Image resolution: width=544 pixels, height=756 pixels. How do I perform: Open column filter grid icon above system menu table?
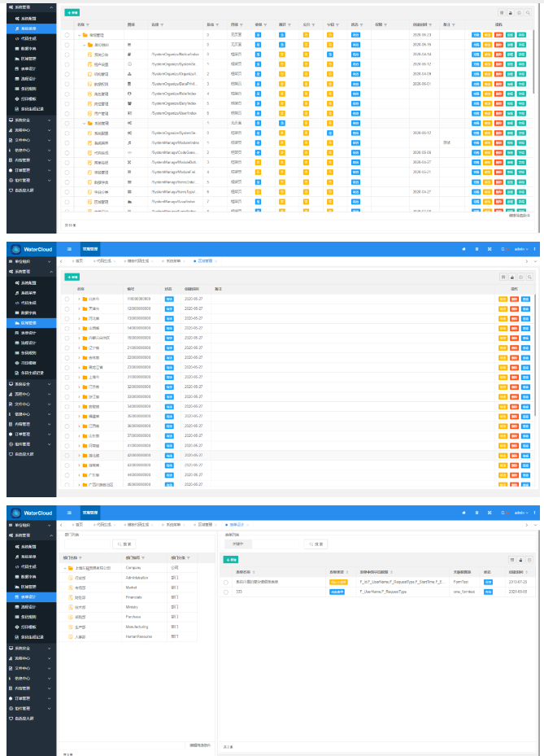(x=502, y=13)
